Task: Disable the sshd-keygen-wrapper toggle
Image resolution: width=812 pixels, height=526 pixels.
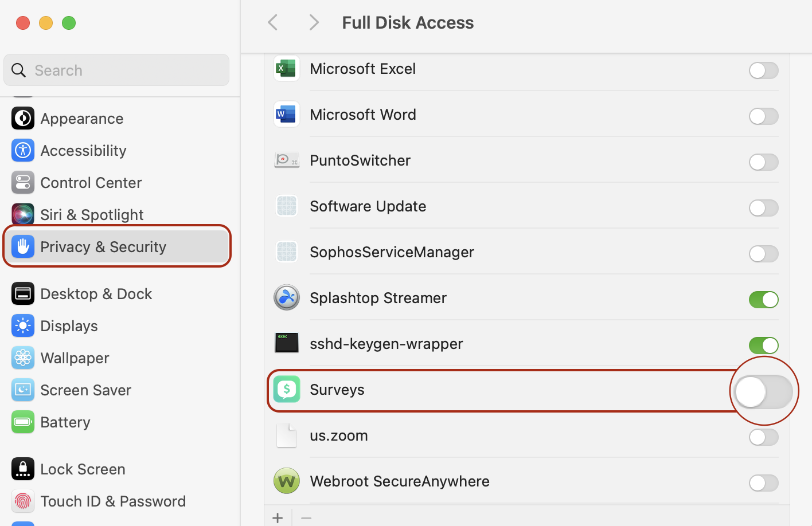Action: click(x=763, y=346)
